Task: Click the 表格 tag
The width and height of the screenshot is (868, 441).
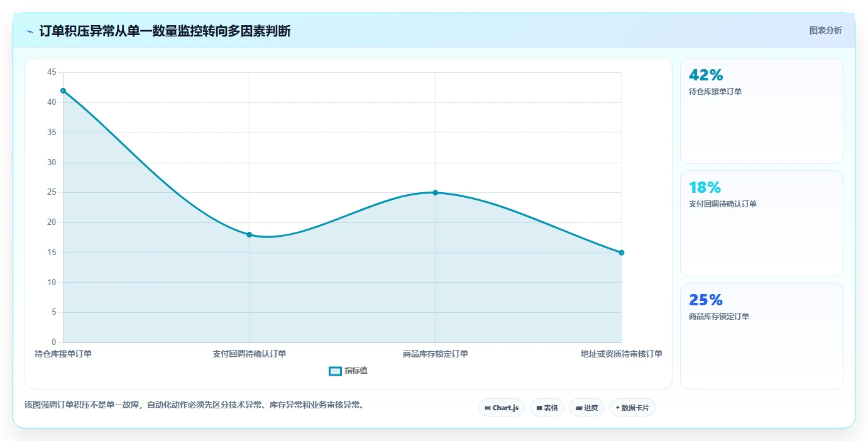Action: pos(547,408)
